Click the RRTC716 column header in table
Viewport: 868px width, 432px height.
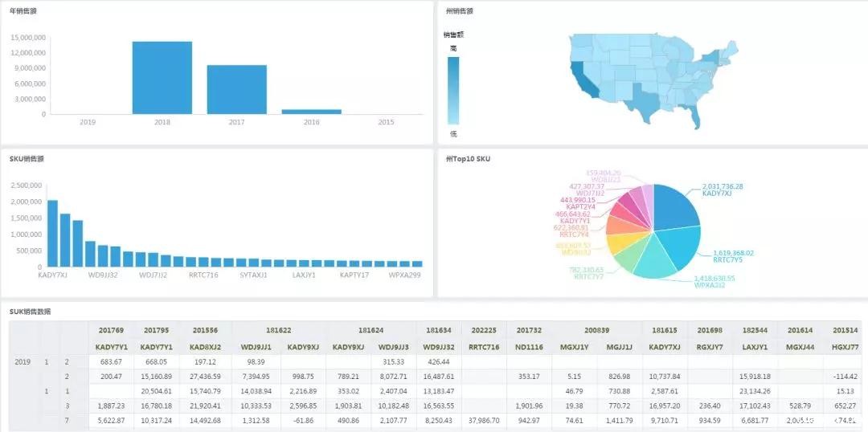[484, 347]
